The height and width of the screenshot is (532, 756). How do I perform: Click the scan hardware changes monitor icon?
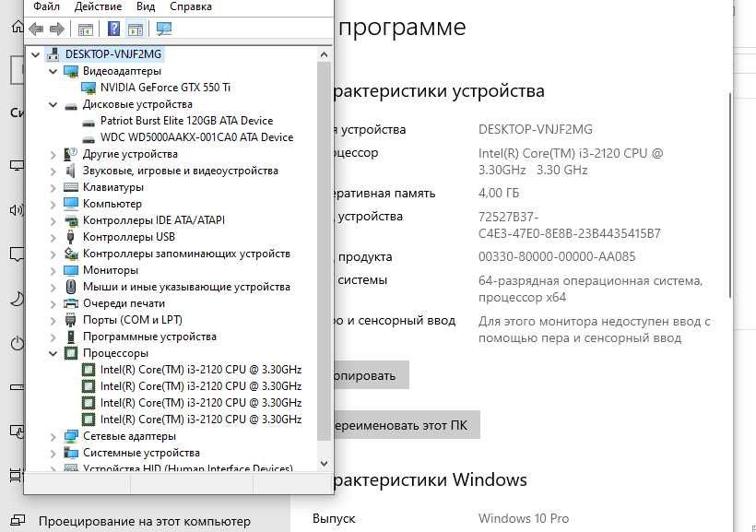coord(164,29)
